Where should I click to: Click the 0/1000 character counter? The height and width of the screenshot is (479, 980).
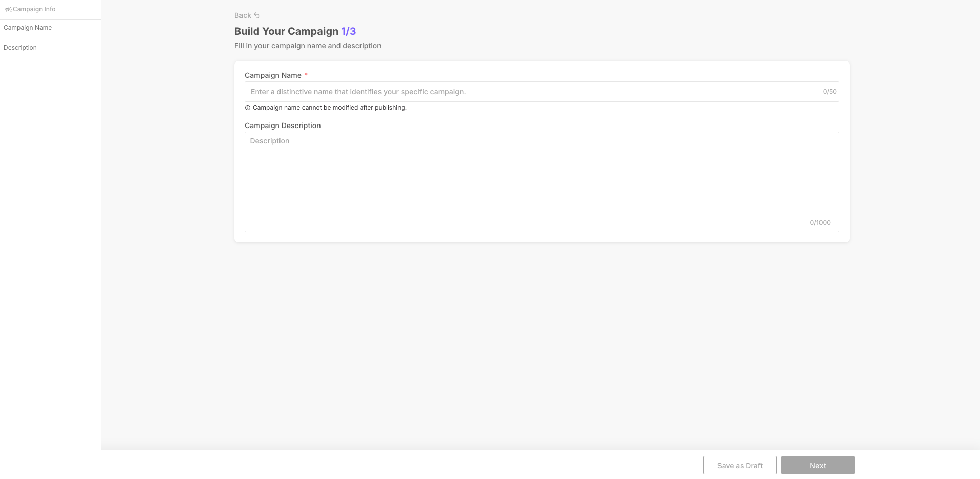tap(820, 223)
